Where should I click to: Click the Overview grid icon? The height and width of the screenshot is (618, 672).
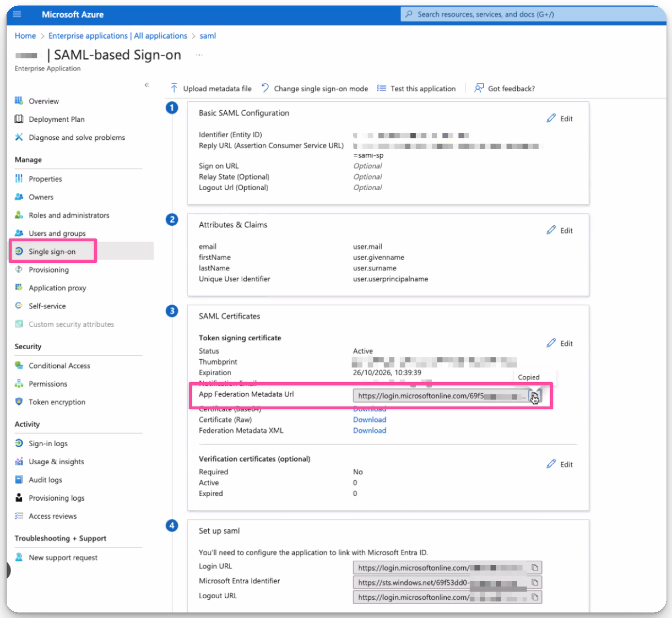point(19,101)
